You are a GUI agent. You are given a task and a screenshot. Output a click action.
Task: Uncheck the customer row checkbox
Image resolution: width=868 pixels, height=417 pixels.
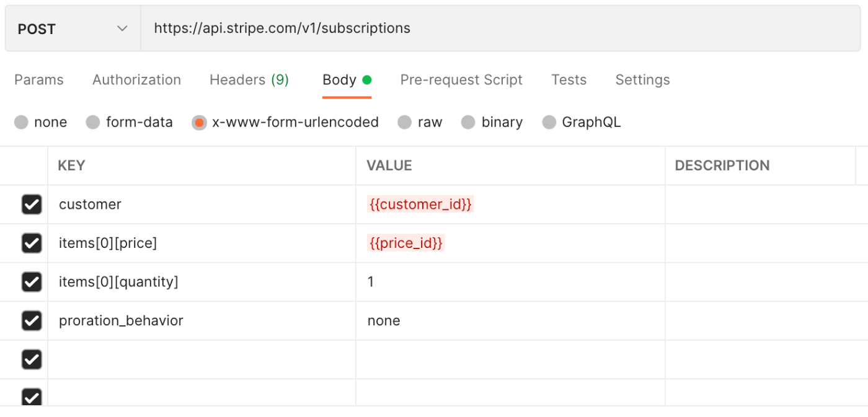(x=32, y=204)
